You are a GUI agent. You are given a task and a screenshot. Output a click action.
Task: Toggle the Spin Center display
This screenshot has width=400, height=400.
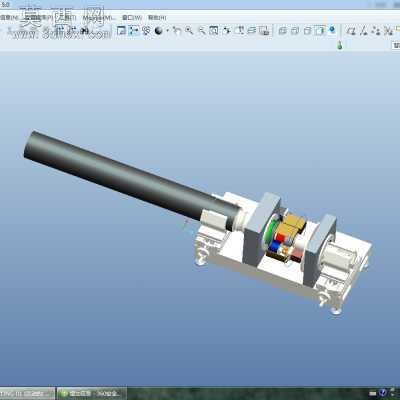134,31
